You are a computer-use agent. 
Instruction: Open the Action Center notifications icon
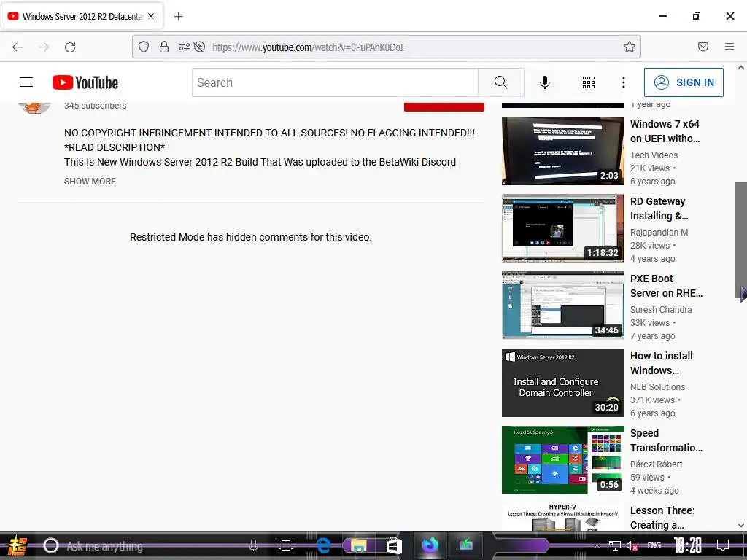pos(723,545)
